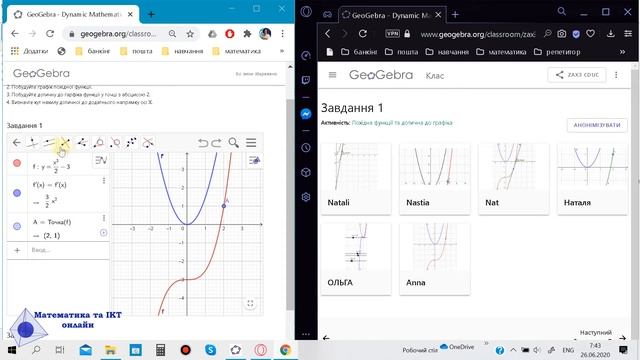The image size is (640, 360).
Task: Open new tab in Chrome window
Action: 151,14
